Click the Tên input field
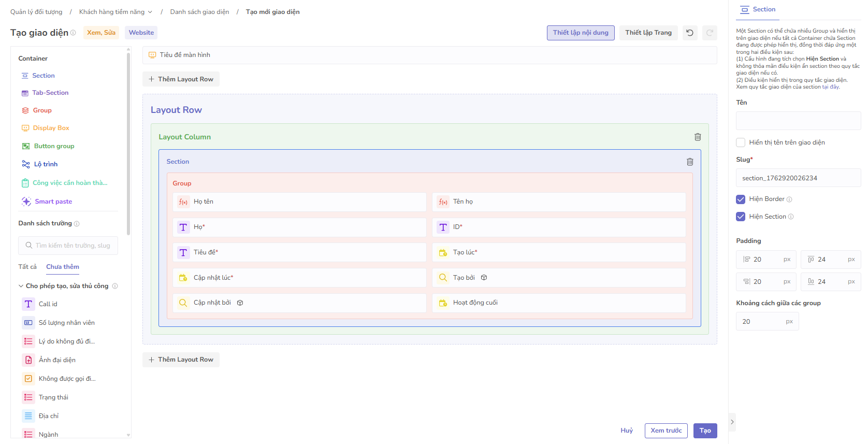Image resolution: width=868 pixels, height=444 pixels. 798,121
